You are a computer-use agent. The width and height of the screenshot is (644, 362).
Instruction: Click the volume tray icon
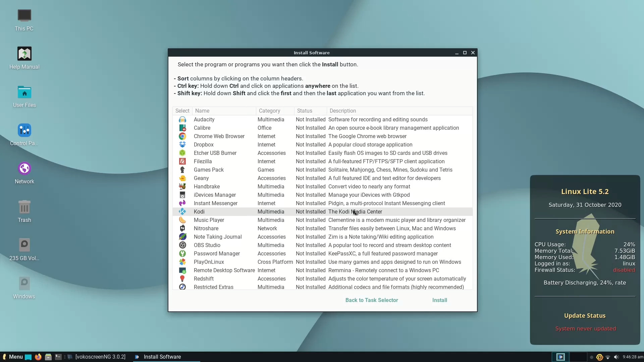coord(616,357)
